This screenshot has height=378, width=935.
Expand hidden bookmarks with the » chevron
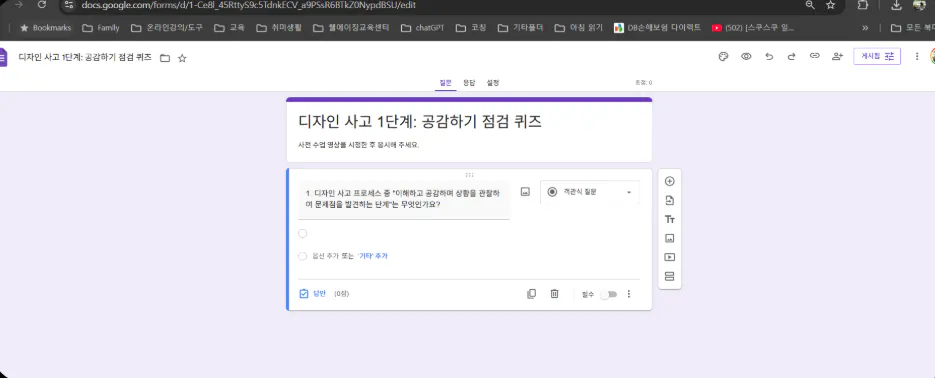(865, 28)
